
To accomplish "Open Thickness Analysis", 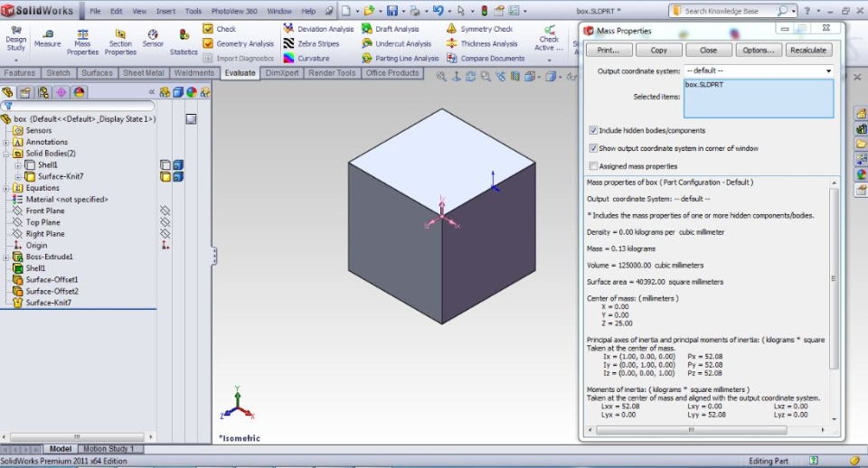I will (x=482, y=43).
